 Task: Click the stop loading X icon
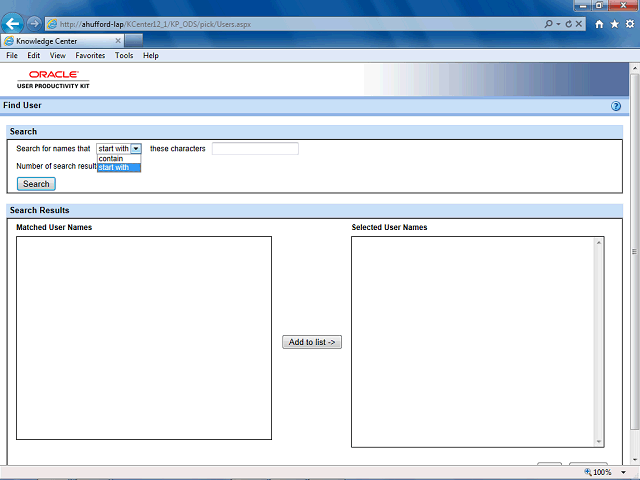pyautogui.click(x=578, y=24)
